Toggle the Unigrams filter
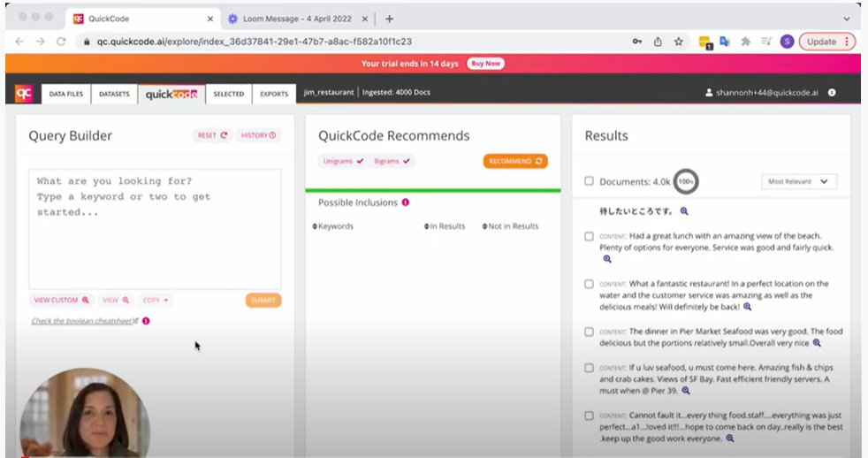The height and width of the screenshot is (458, 868). [x=343, y=161]
